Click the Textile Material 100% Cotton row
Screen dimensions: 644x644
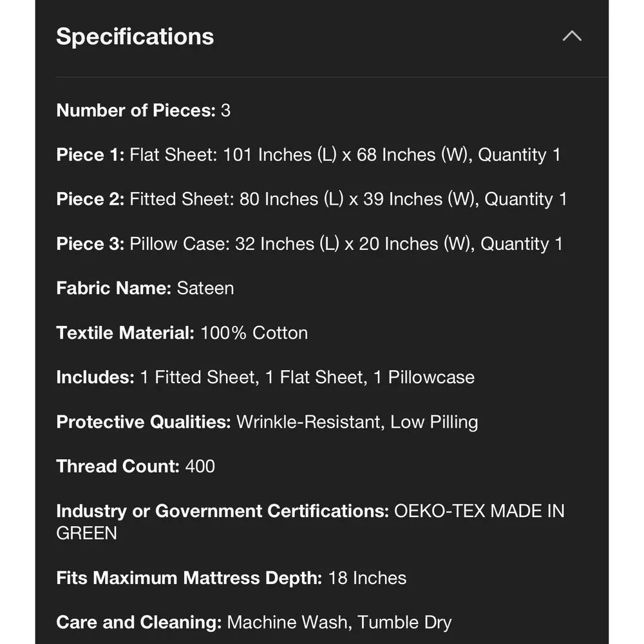pyautogui.click(x=182, y=333)
